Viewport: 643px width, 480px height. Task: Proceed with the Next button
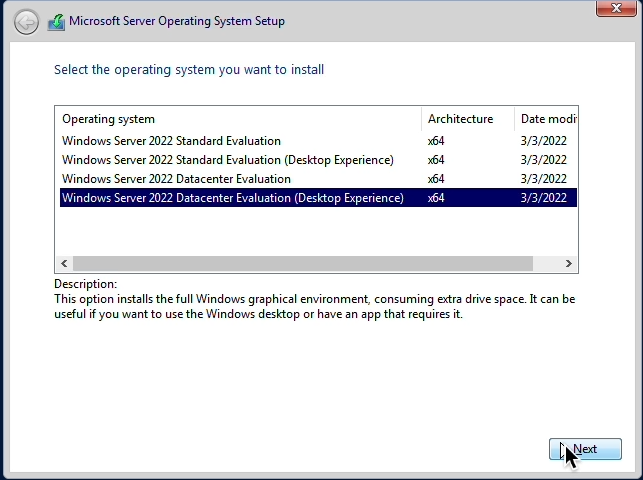(x=585, y=449)
